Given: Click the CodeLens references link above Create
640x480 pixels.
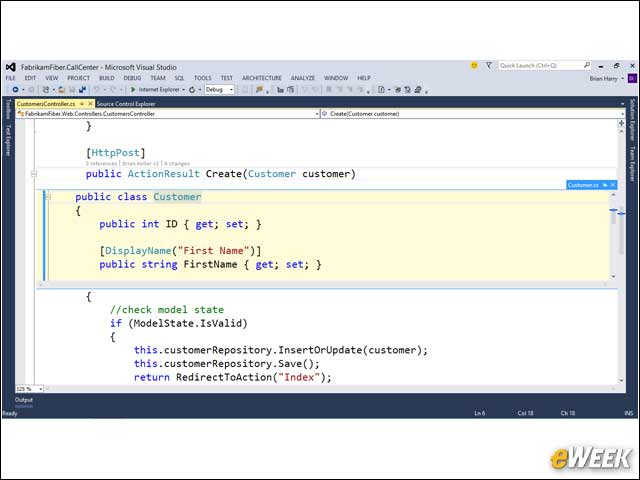Looking at the screenshot, I should 102,163.
